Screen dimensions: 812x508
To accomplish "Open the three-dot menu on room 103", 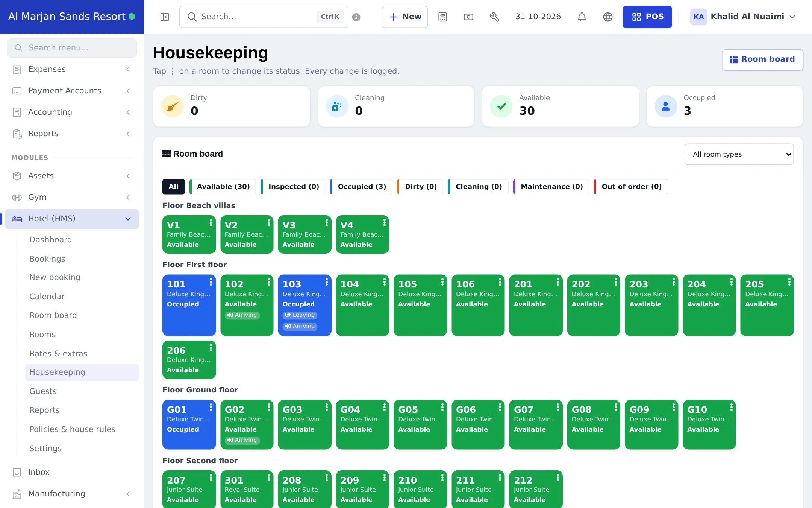I will [x=326, y=281].
